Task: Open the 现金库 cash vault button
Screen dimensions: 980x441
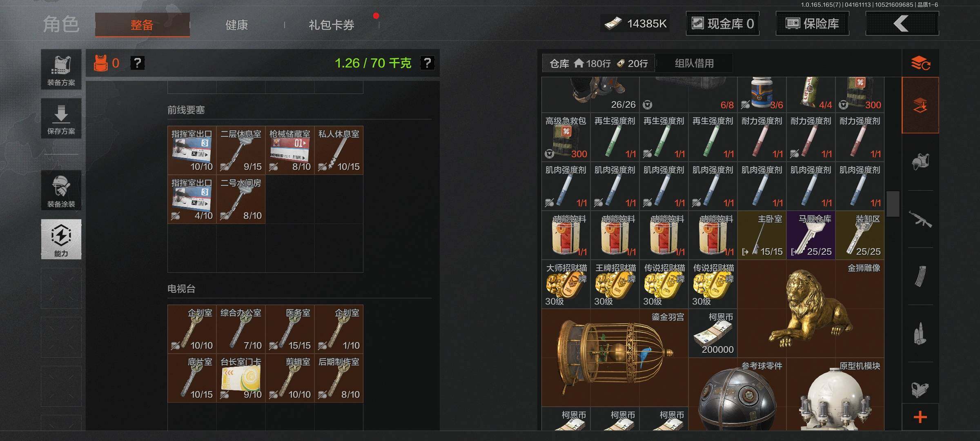Action: coord(723,24)
